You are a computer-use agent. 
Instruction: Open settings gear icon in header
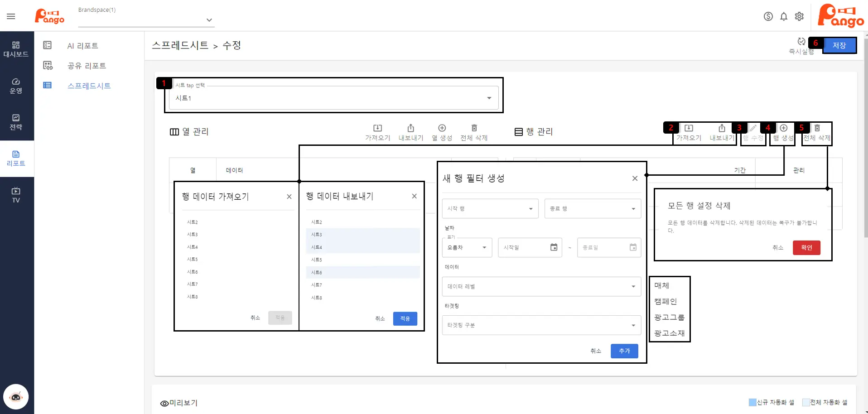coord(799,17)
